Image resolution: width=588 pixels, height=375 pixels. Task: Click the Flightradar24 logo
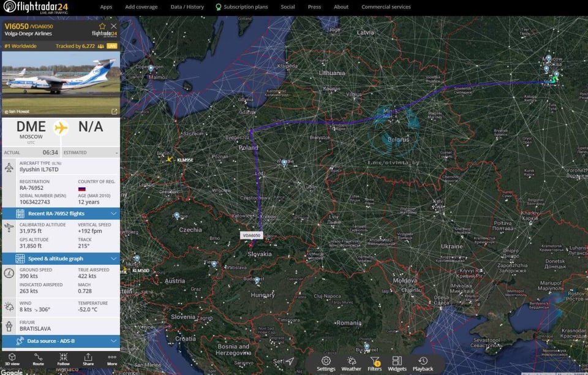click(x=36, y=7)
